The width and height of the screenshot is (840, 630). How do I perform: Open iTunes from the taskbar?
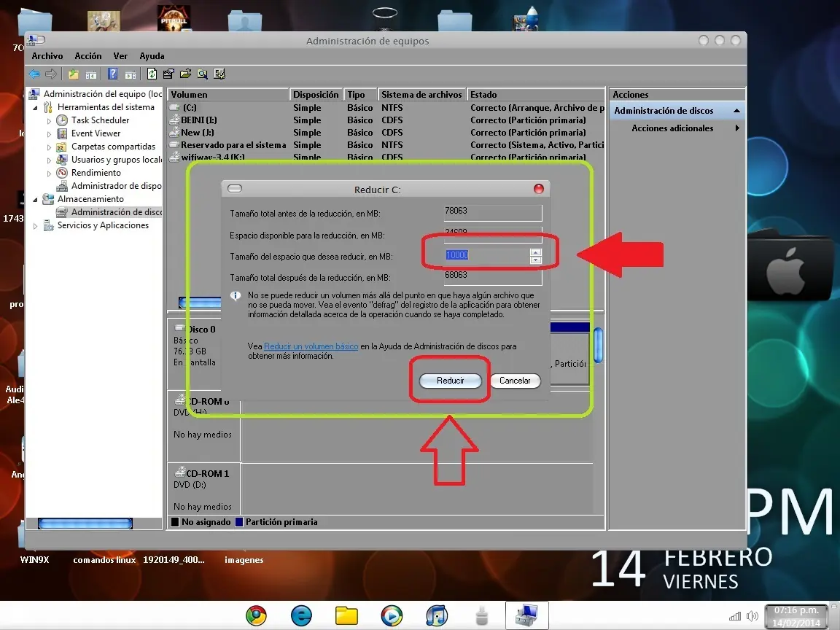click(x=437, y=616)
